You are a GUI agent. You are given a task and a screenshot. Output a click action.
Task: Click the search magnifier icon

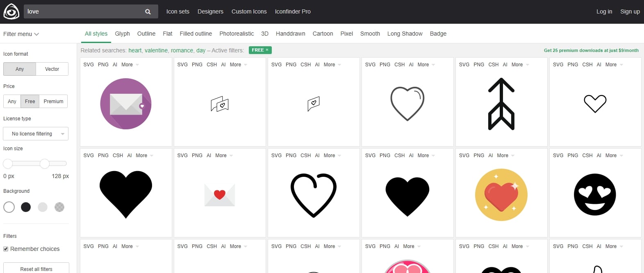pyautogui.click(x=148, y=12)
